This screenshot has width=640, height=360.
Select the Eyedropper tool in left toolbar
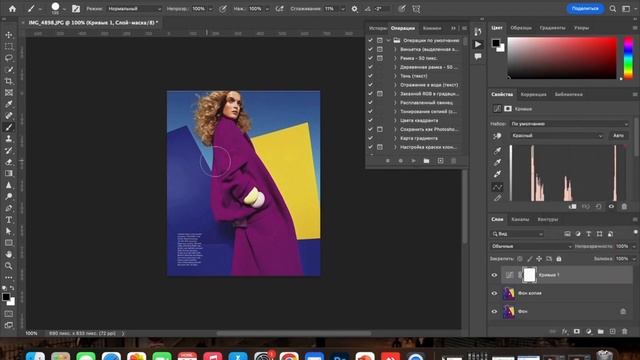click(9, 104)
